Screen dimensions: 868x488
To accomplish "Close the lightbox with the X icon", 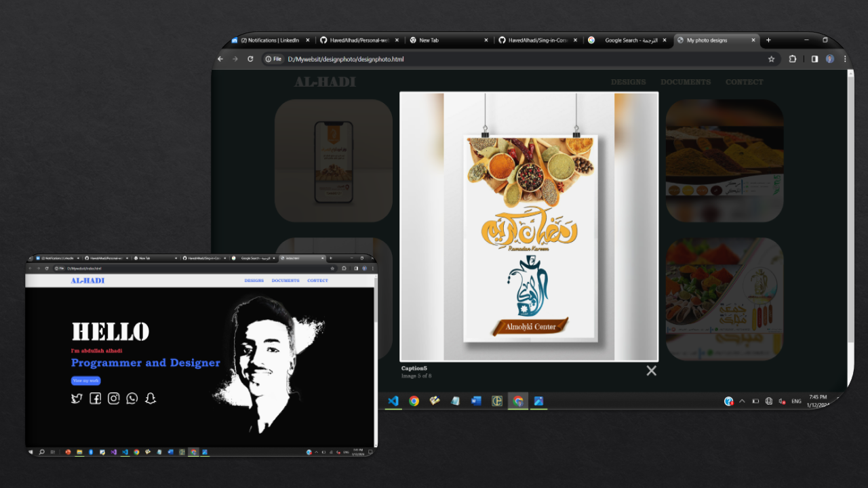I will (651, 371).
